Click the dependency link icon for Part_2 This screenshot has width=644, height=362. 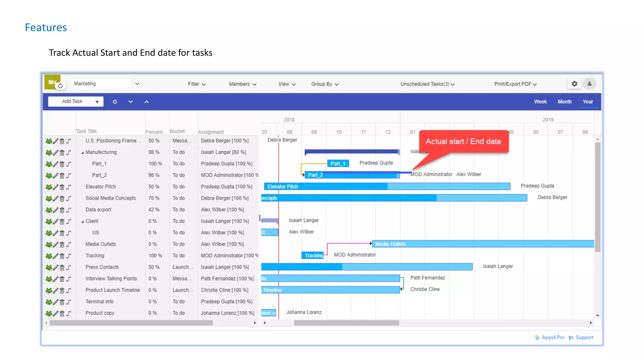click(x=69, y=176)
